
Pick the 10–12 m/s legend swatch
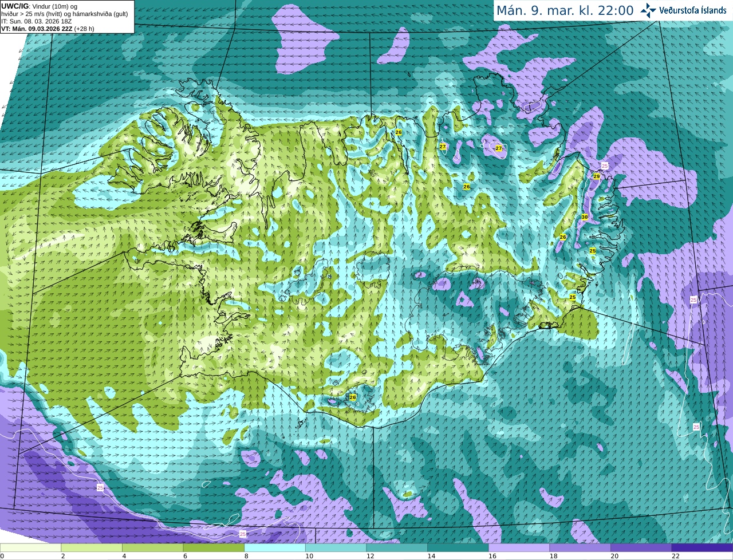[x=336, y=547]
